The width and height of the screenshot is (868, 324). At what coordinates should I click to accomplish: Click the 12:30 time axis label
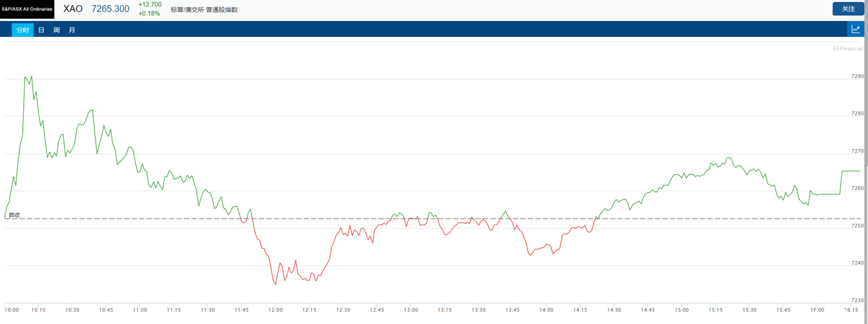coord(343,310)
